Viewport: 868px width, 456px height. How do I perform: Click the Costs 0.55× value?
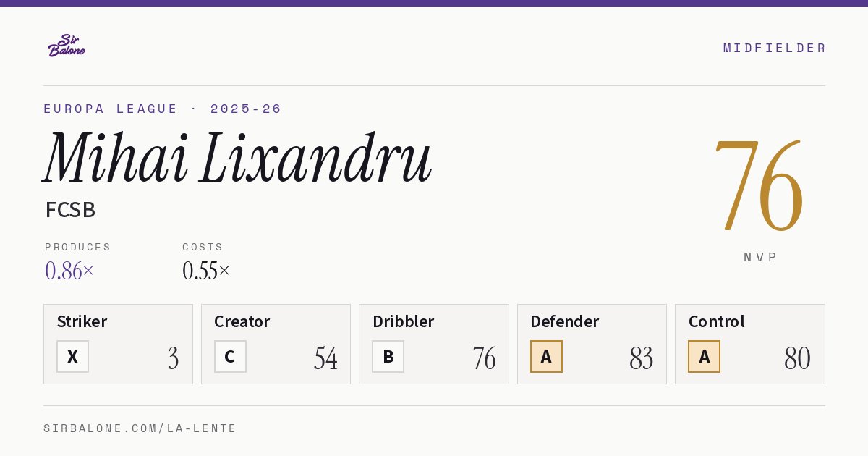(x=206, y=271)
